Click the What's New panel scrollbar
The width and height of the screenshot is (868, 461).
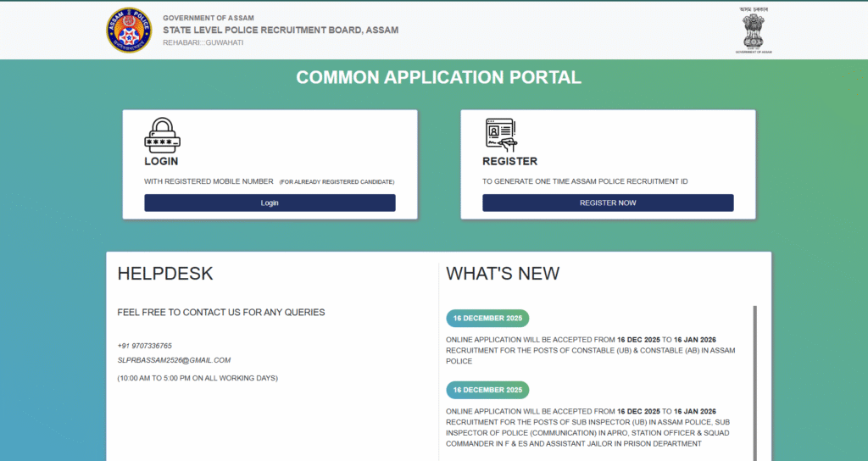pos(754,381)
